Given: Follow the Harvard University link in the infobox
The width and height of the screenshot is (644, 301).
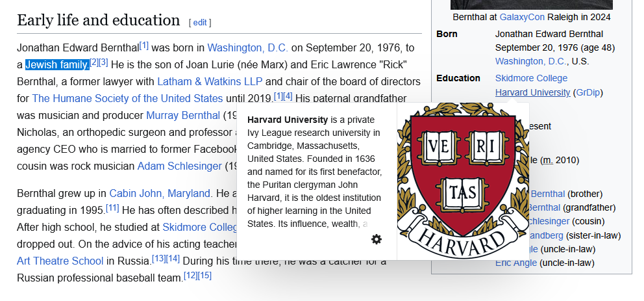Looking at the screenshot, I should pos(532,92).
